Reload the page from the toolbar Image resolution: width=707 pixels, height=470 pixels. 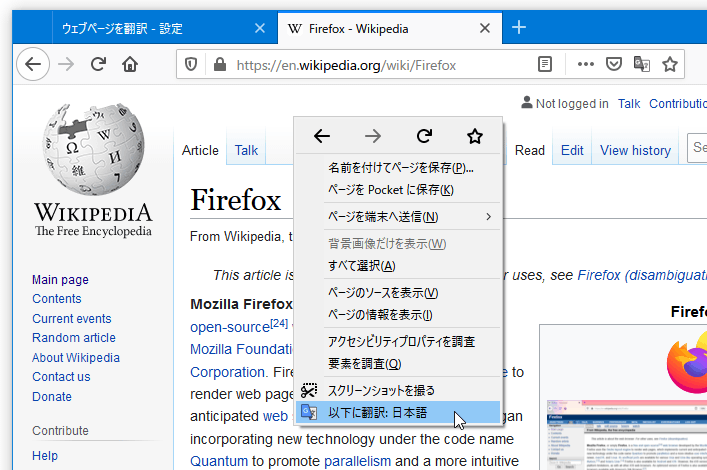98,65
